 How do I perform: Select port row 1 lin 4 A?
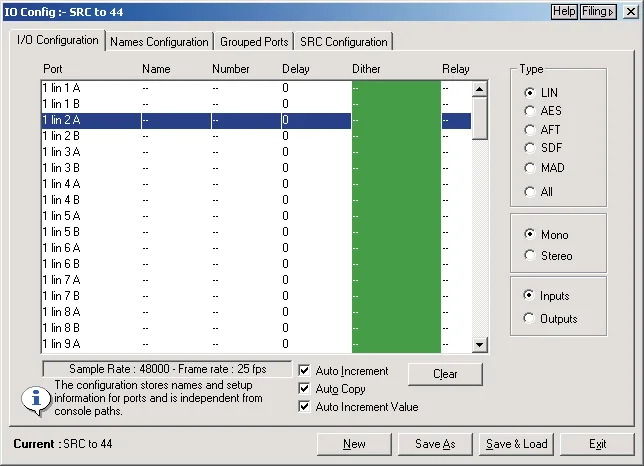pos(256,184)
